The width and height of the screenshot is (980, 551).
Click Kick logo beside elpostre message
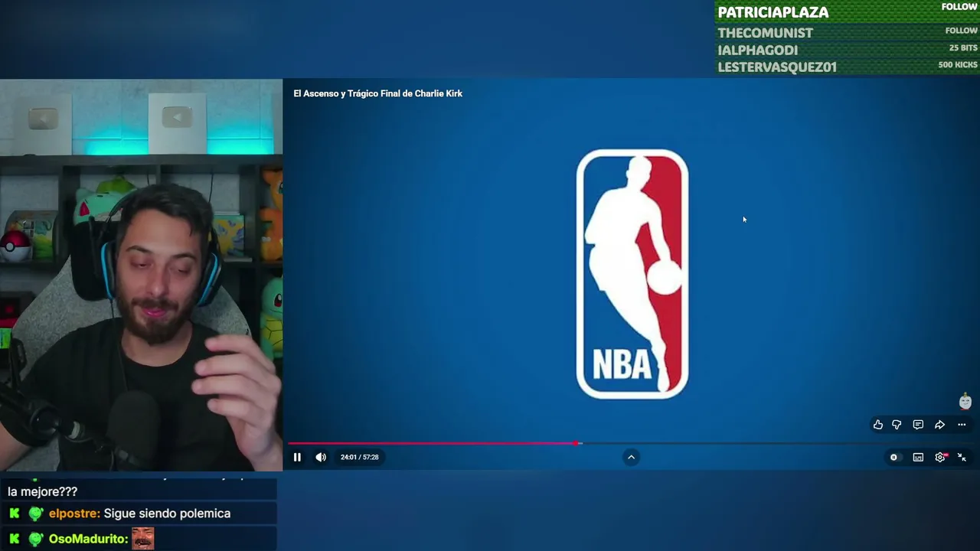[x=15, y=514]
